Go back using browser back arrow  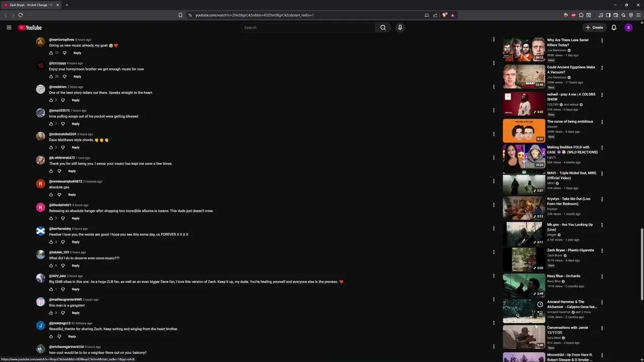point(6,15)
